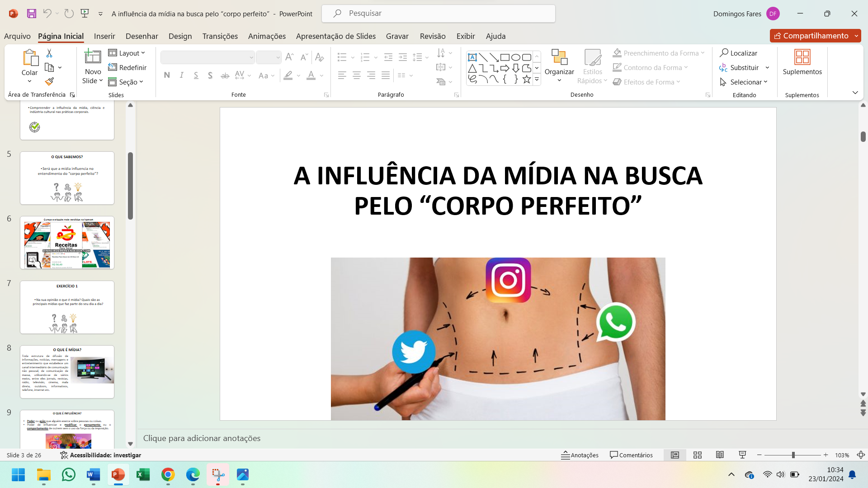Switch to the Inserir tab
Viewport: 868px width, 488px height.
(x=104, y=36)
